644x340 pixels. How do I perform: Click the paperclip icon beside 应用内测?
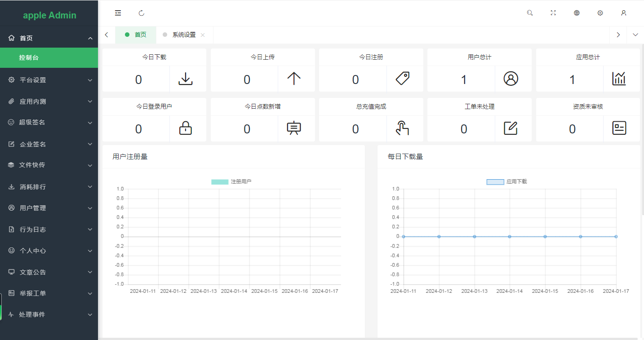[12, 102]
